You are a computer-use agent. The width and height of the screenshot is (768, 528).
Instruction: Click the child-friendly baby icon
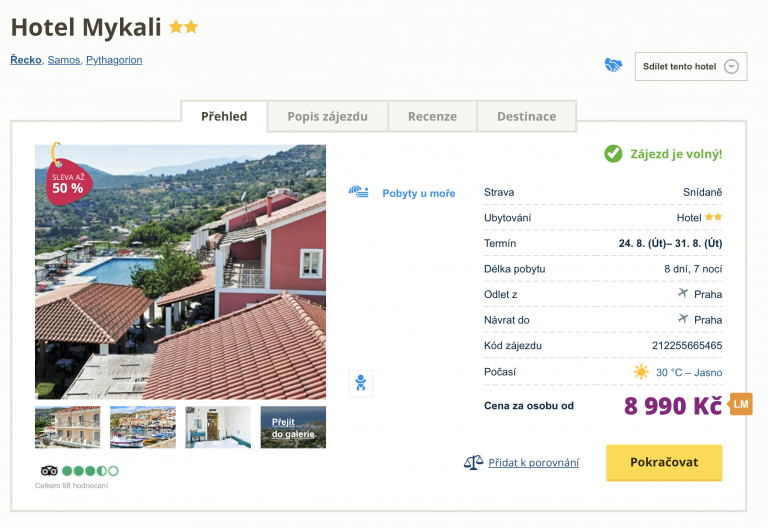361,383
